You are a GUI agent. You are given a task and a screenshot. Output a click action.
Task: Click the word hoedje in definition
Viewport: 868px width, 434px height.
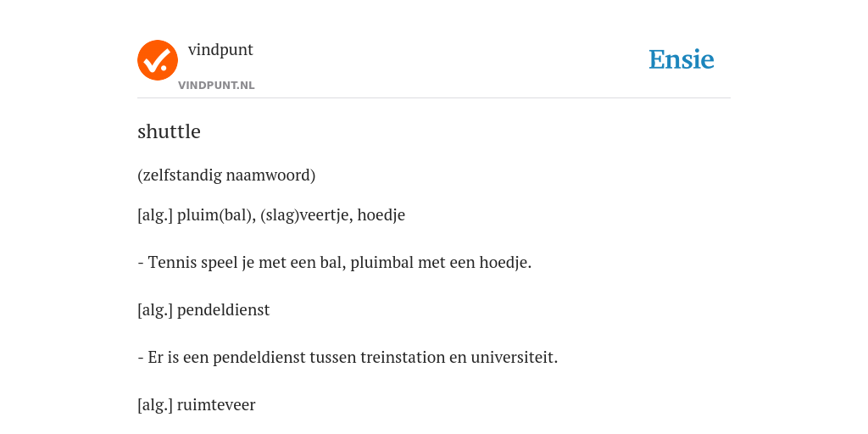[381, 214]
